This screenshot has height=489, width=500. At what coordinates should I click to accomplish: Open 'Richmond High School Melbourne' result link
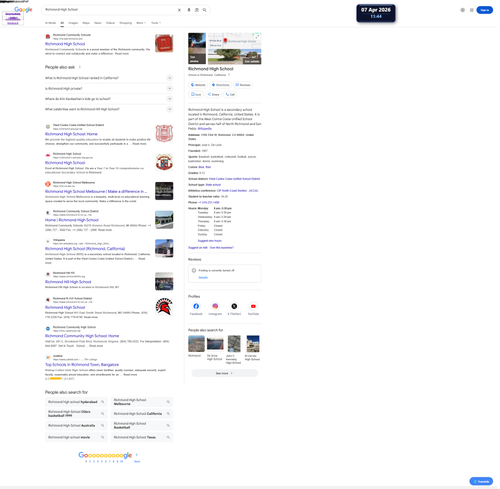click(x=96, y=191)
